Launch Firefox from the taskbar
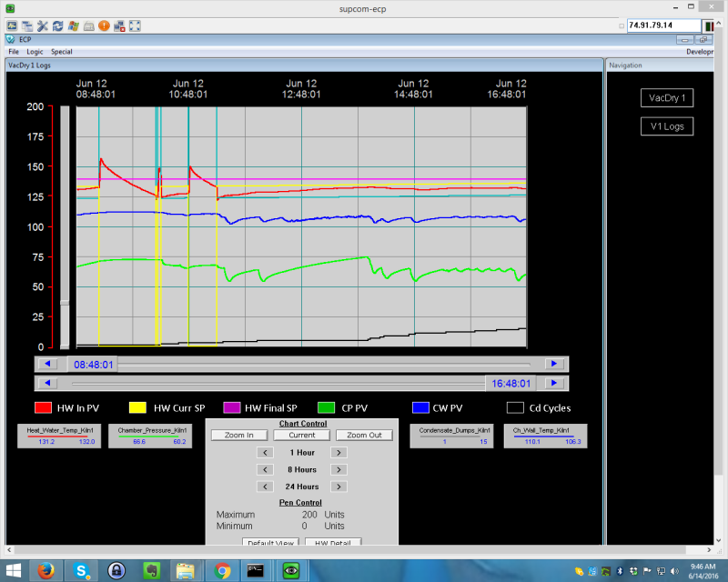 [x=45, y=570]
